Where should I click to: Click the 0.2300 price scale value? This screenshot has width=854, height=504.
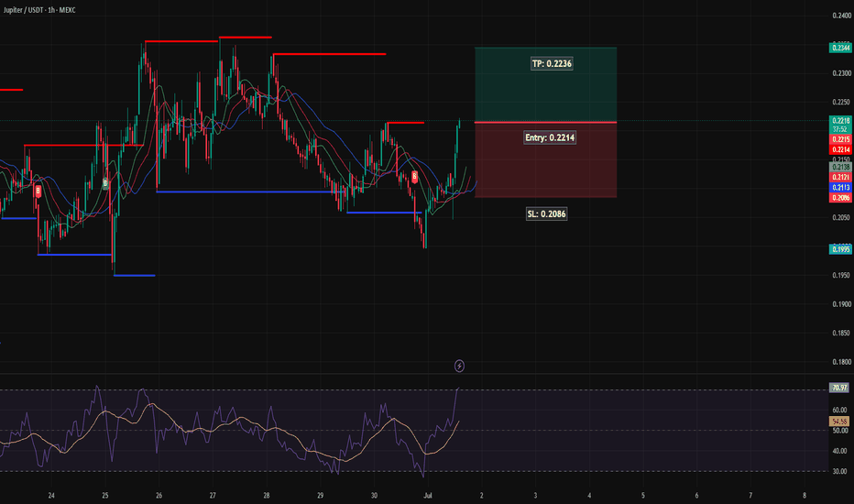(x=841, y=73)
